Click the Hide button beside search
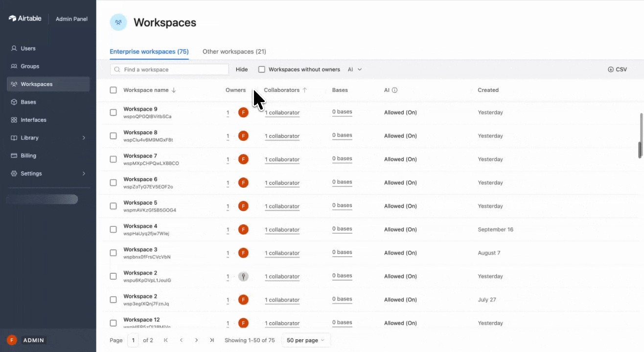Viewport: 644px width, 352px height. (242, 69)
